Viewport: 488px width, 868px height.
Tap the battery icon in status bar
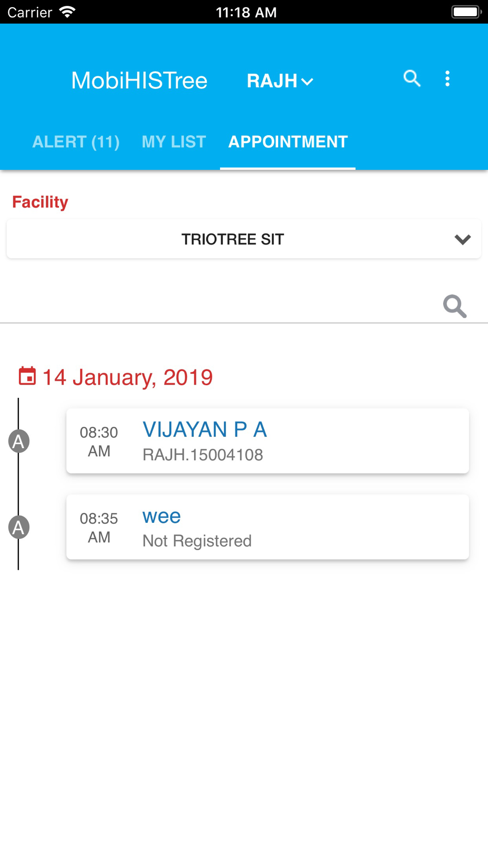(x=467, y=12)
